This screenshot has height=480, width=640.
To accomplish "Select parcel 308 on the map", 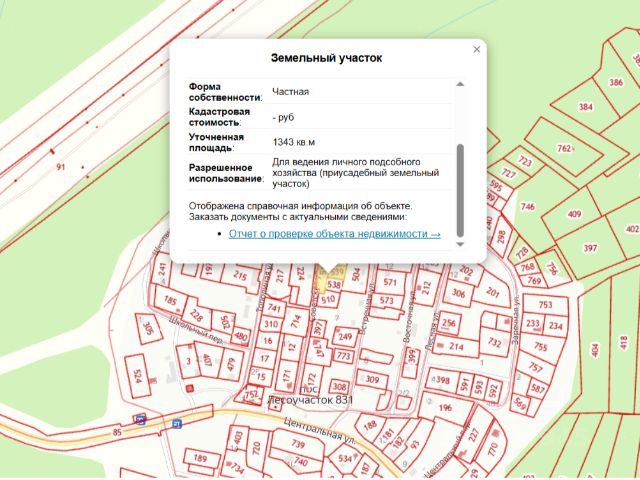I will pyautogui.click(x=339, y=386).
